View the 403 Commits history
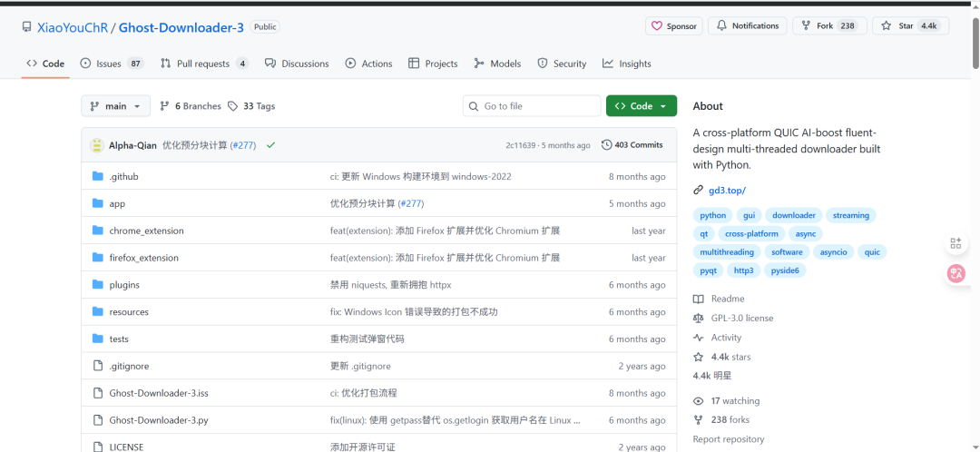The height and width of the screenshot is (452, 980). click(632, 145)
